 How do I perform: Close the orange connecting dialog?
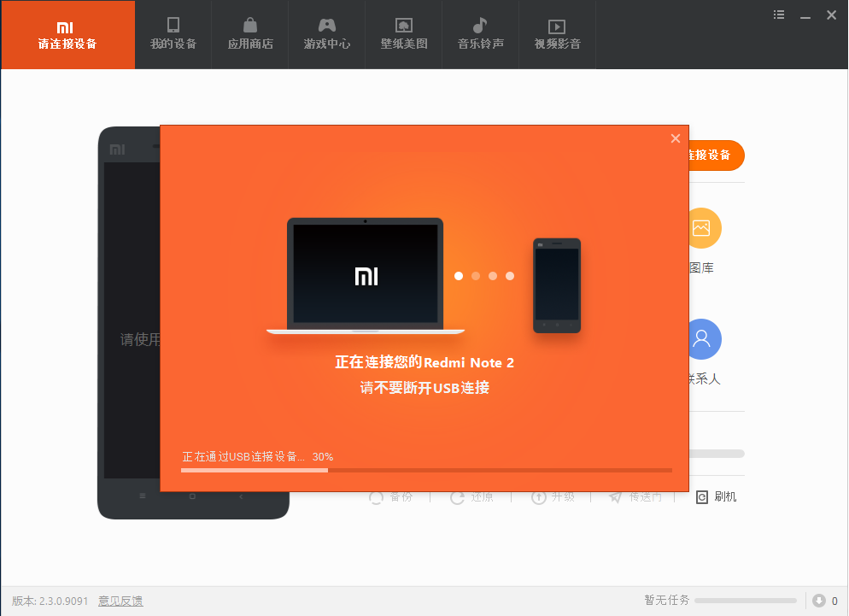click(676, 138)
